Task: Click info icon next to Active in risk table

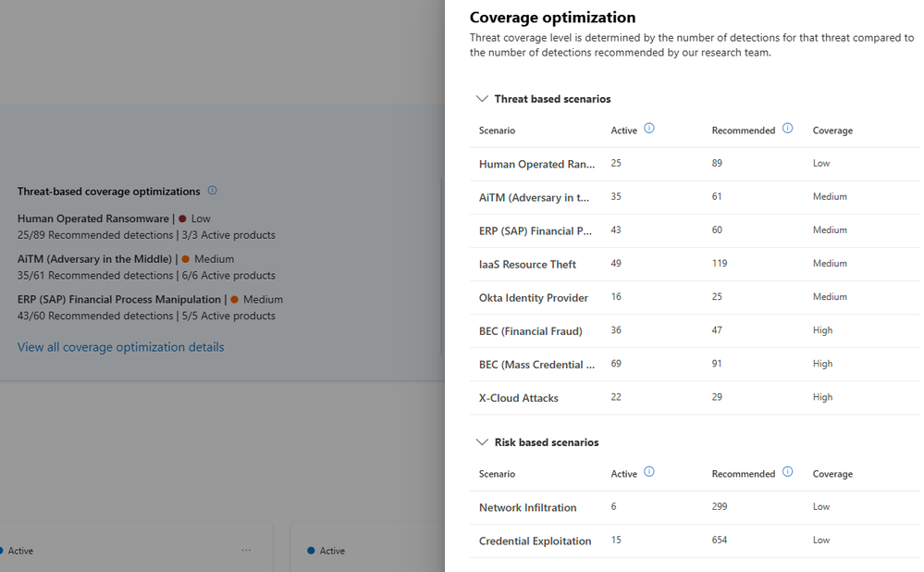Action: tap(649, 472)
